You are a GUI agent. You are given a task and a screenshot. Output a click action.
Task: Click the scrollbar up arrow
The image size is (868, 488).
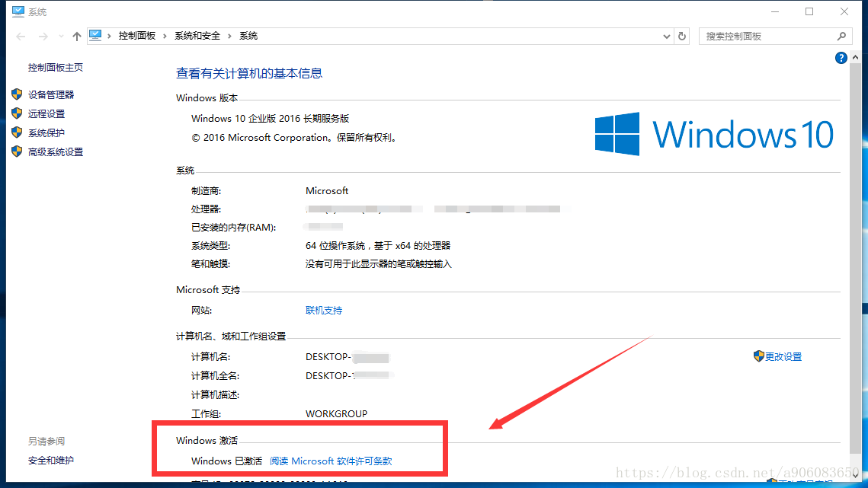pos(855,58)
